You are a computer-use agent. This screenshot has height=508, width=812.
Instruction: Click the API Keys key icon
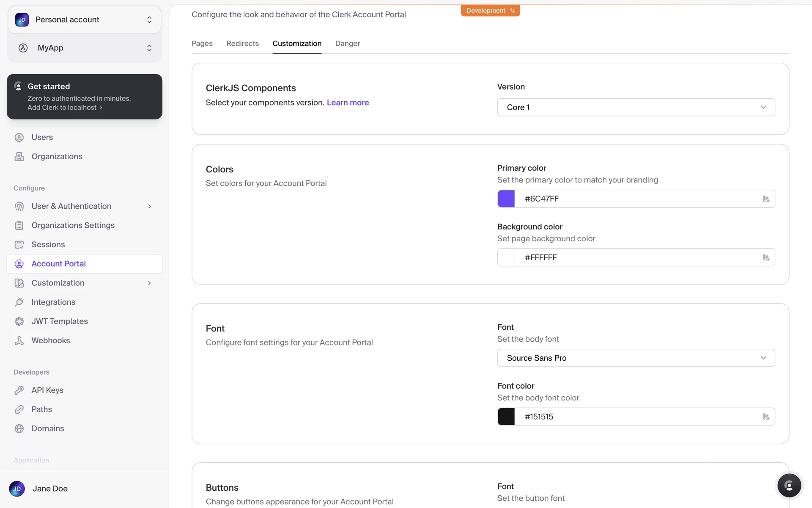[19, 390]
